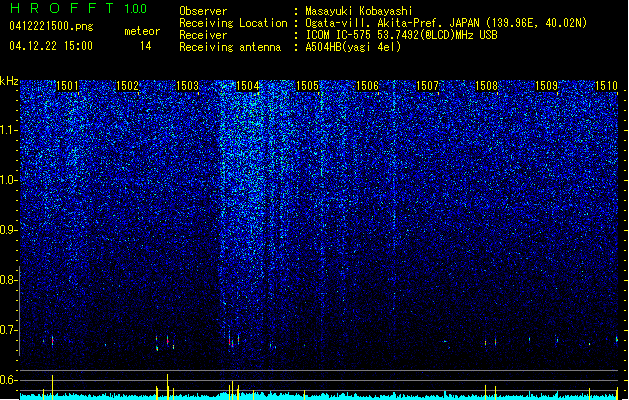The width and height of the screenshot is (629, 400).
Task: Click the 'Observer' field label
Action: pyautogui.click(x=203, y=11)
